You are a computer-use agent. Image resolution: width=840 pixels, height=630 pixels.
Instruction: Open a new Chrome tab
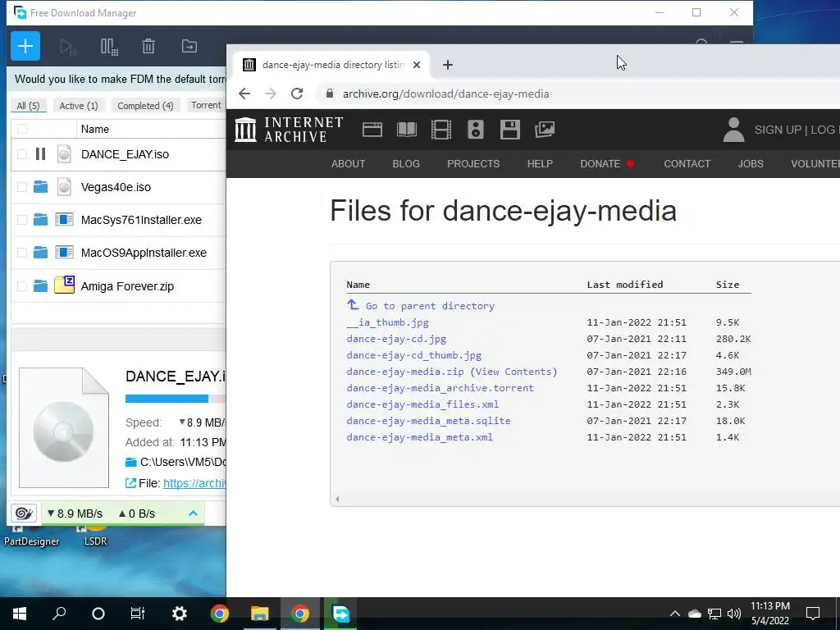448,65
